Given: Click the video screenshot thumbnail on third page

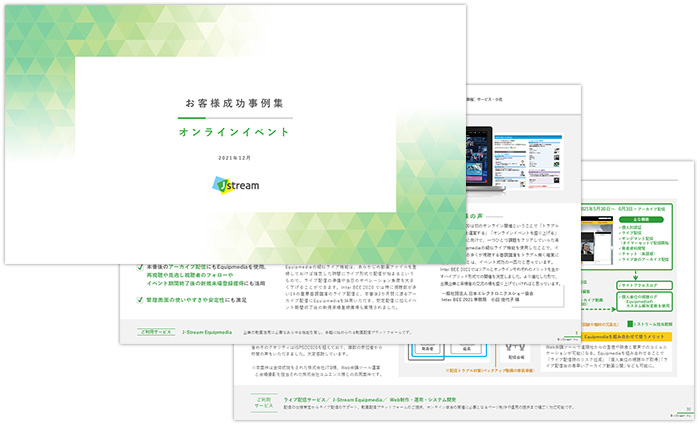Looking at the screenshot, I should [x=597, y=241].
